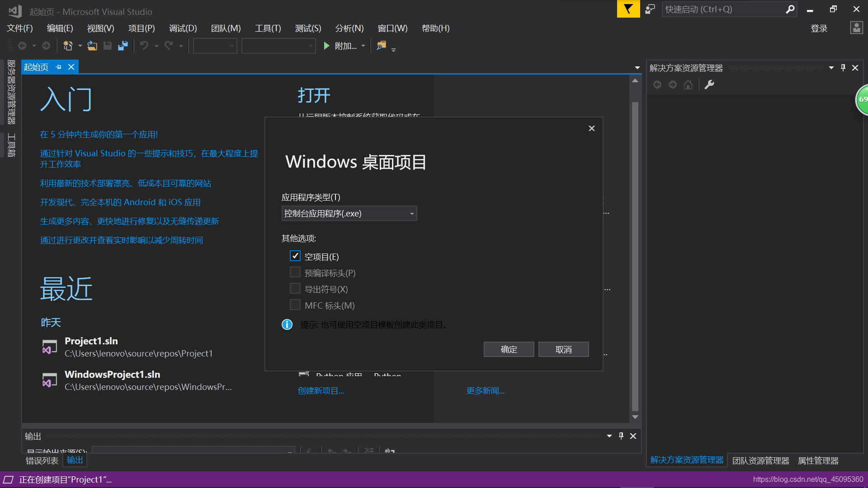This screenshot has width=868, height=488.
Task: Click the info icon beside 提示 hint
Action: coord(287,324)
